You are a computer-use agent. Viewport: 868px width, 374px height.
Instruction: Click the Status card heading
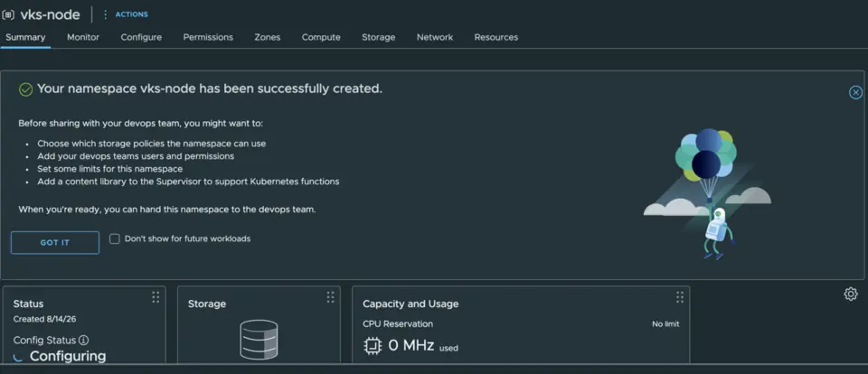28,304
